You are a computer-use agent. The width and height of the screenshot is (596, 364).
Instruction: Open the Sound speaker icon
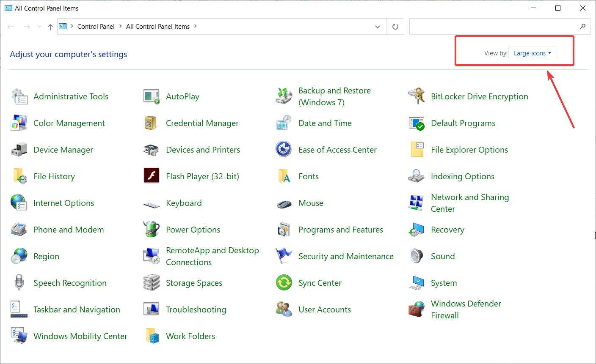417,256
